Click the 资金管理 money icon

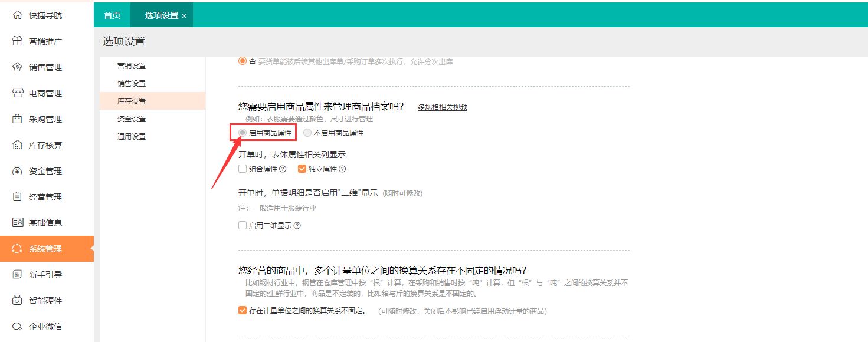tap(17, 171)
